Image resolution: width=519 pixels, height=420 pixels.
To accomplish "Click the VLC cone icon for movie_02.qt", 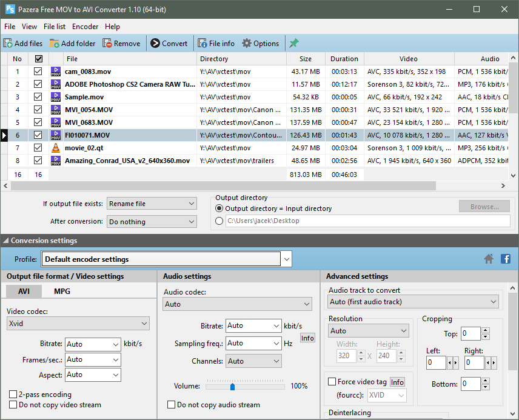I will click(56, 148).
